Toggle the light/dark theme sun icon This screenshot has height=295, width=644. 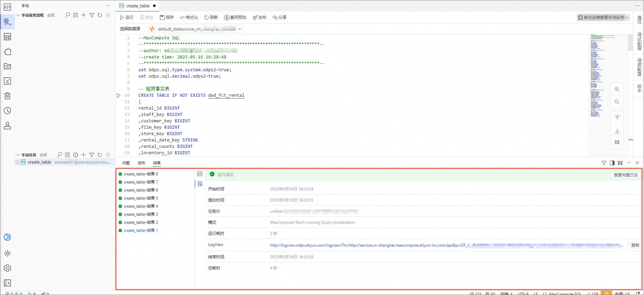pyautogui.click(x=7, y=253)
